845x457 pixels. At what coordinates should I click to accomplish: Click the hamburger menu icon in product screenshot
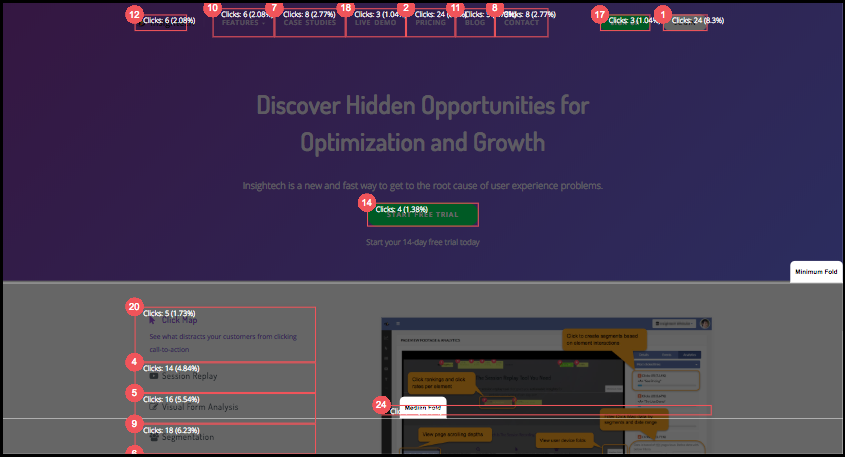398,324
